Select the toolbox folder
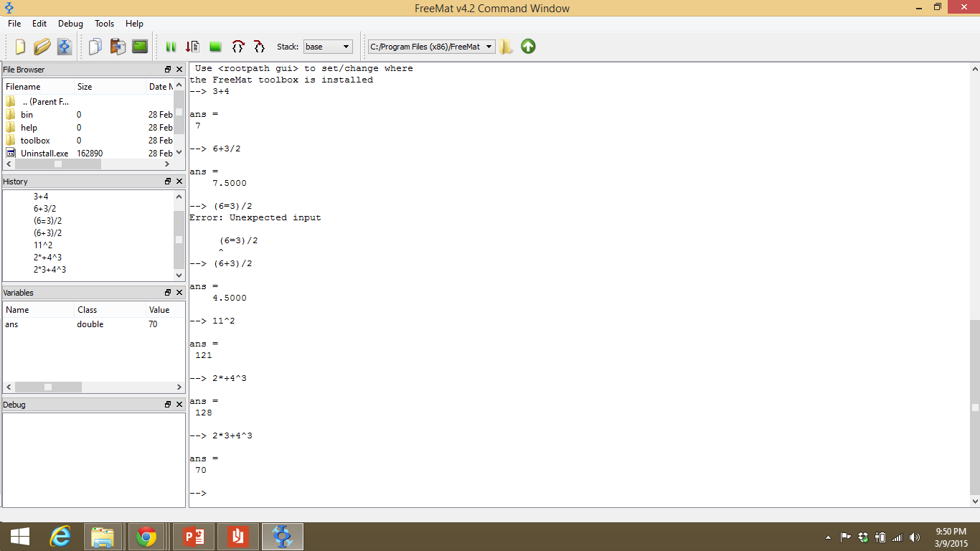980x551 pixels. (35, 141)
